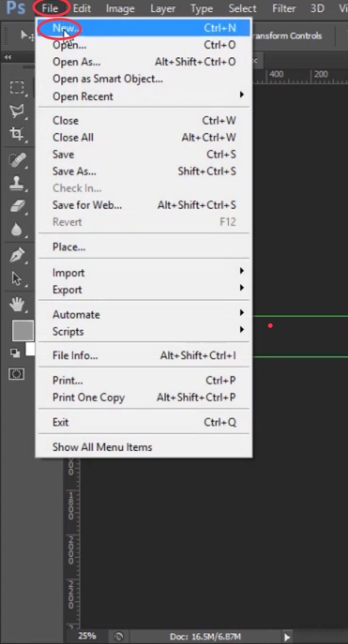
Task: Click the foreground color swatch
Action: pyautogui.click(x=22, y=331)
